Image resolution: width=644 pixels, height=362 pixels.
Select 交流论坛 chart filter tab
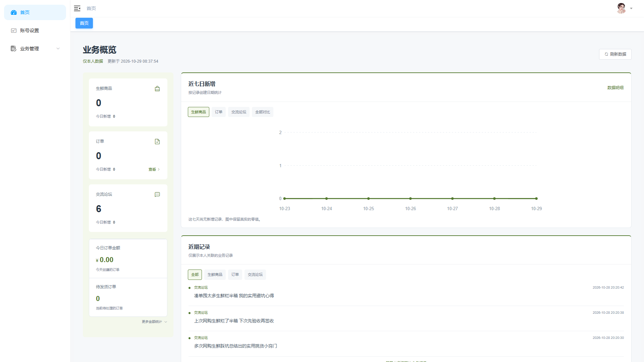click(x=239, y=112)
